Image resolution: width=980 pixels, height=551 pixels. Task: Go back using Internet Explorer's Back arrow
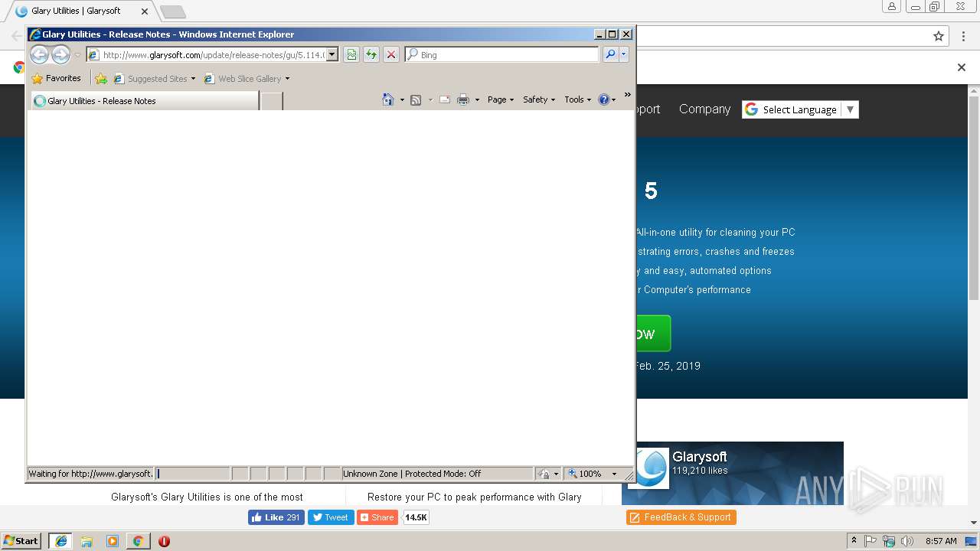click(39, 54)
